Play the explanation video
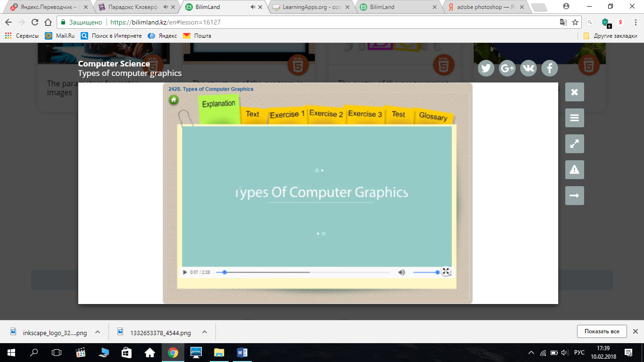 185,272
